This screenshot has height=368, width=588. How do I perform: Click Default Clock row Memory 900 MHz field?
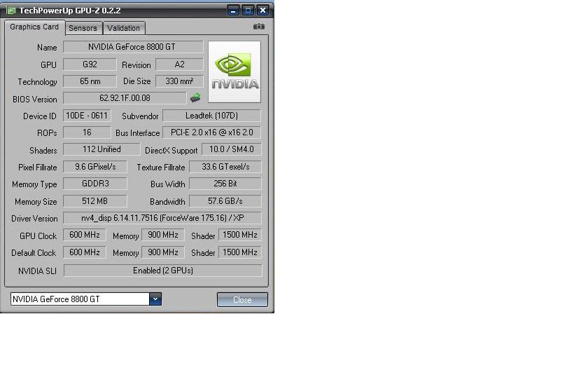pos(162,252)
